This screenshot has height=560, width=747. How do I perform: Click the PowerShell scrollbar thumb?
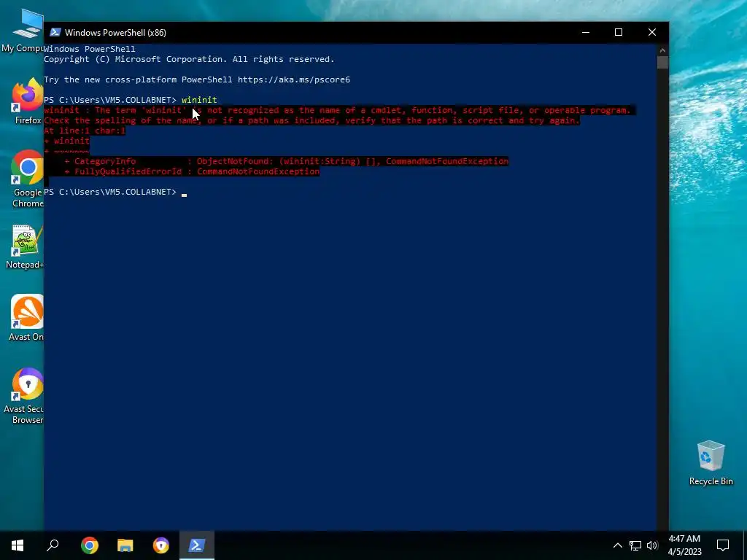662,63
